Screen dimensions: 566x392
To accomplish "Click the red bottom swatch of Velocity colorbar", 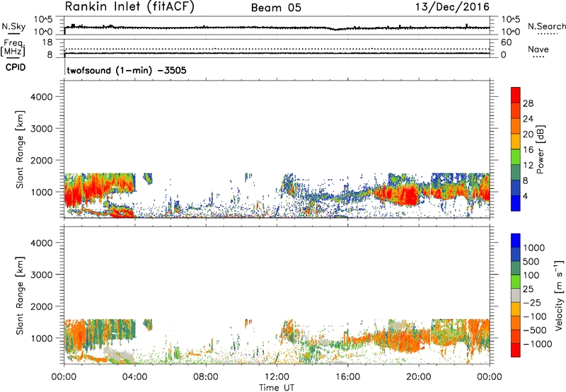I will [516, 350].
